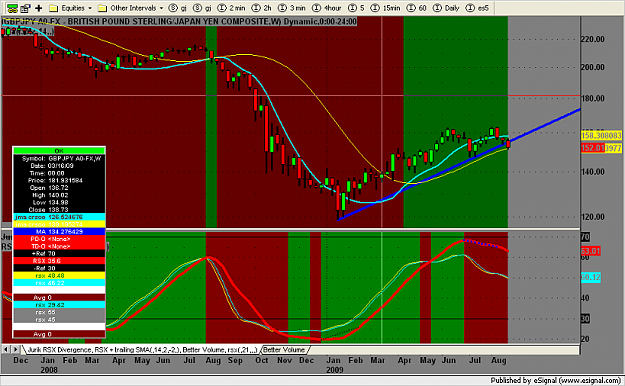Switch to the Daily interval
Screen dimensions: 625x386
click(x=446, y=8)
